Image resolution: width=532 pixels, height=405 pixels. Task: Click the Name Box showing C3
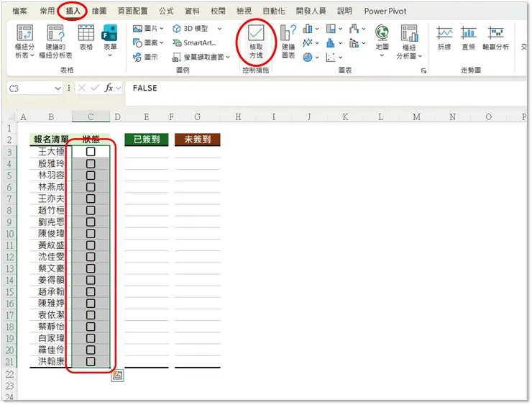(x=30, y=88)
